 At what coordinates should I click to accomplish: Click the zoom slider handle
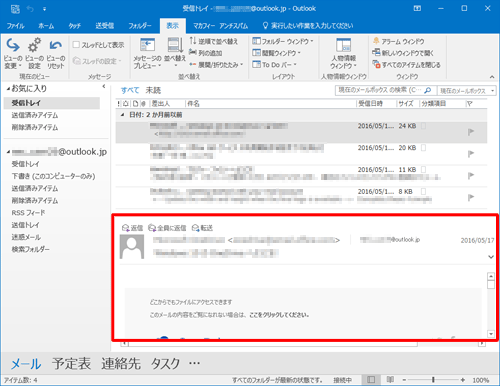tap(433, 380)
